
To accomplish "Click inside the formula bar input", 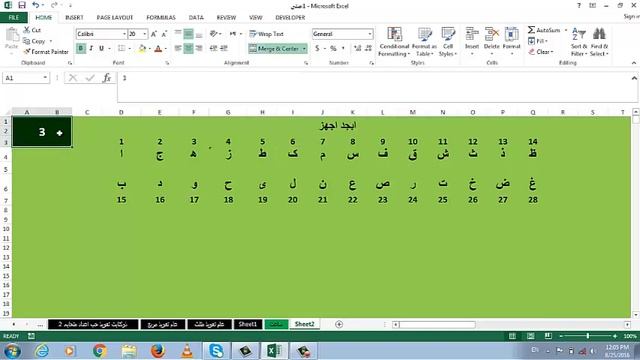I will click(x=376, y=87).
